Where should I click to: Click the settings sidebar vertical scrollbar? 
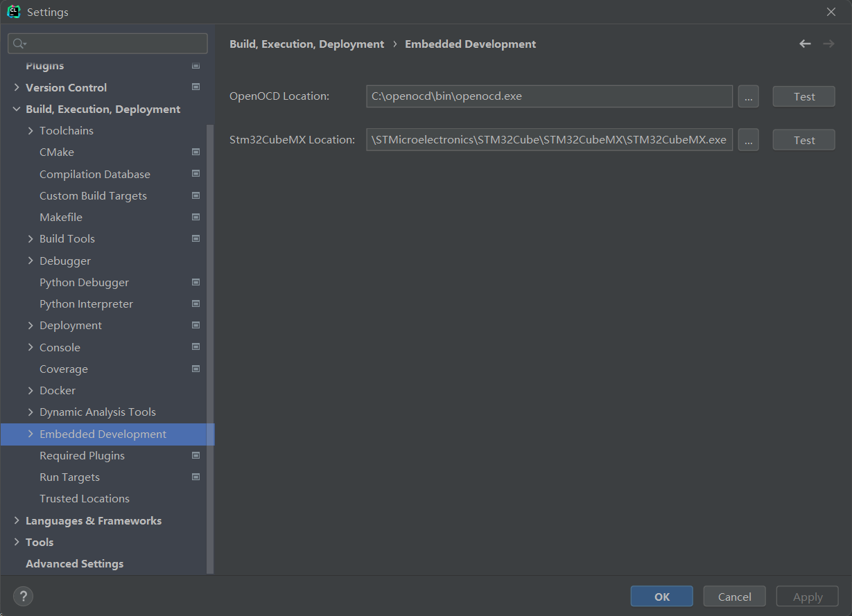[x=210, y=346]
